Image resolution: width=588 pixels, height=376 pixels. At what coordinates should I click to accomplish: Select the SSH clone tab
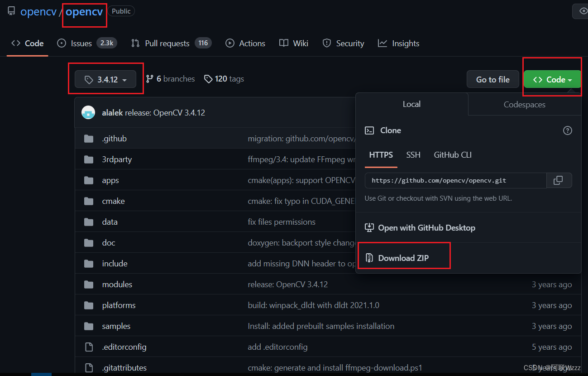[413, 154]
